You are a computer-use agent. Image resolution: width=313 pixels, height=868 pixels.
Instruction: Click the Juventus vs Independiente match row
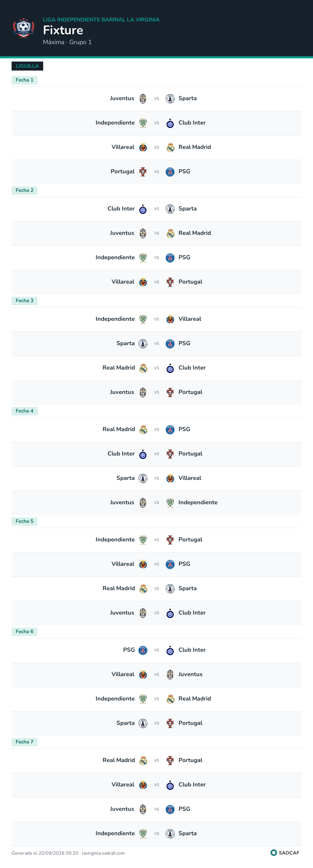point(156,503)
